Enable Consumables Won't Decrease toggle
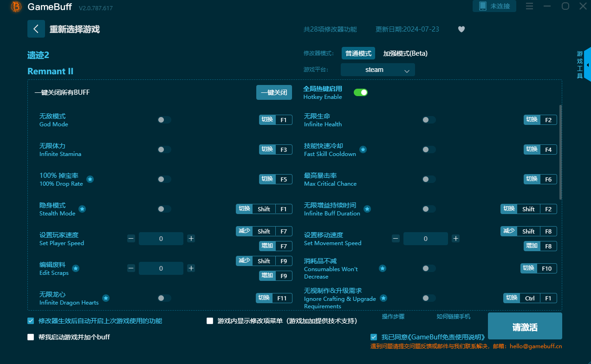This screenshot has width=591, height=364. 429,268
